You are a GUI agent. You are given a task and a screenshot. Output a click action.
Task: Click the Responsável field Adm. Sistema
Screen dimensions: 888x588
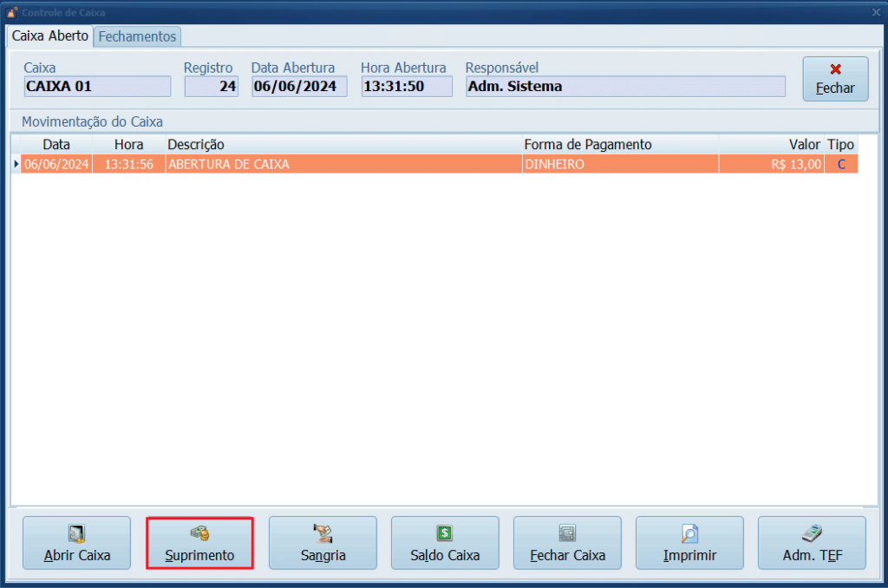[624, 87]
